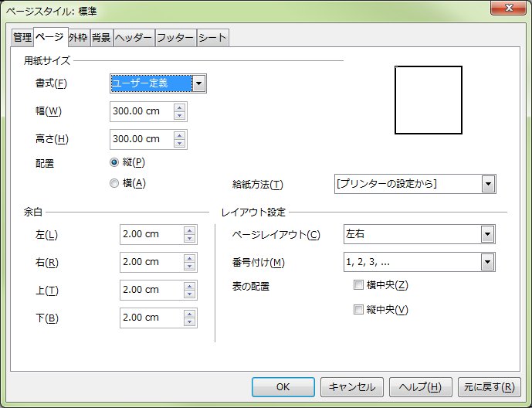
Task: Open the 背景 tab
Action: (101, 37)
